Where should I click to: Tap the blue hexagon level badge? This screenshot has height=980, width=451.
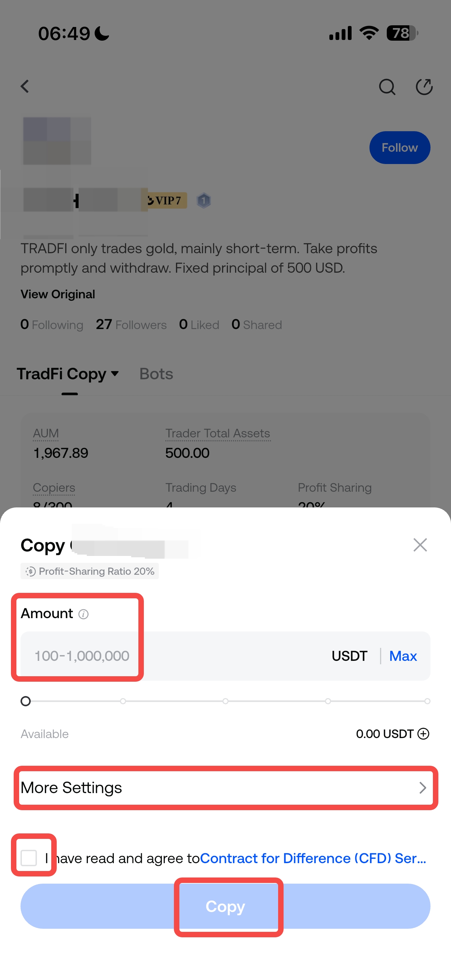tap(204, 200)
